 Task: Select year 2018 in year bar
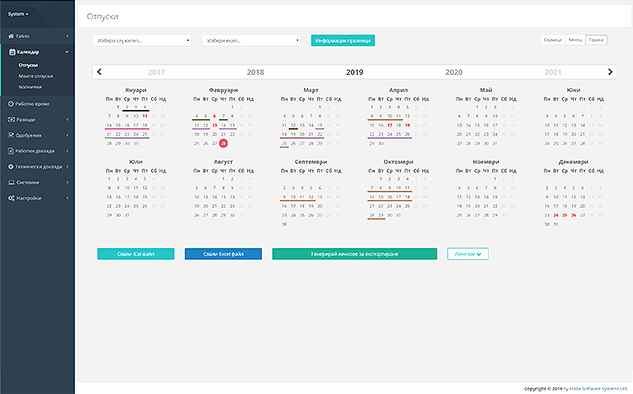click(x=256, y=72)
